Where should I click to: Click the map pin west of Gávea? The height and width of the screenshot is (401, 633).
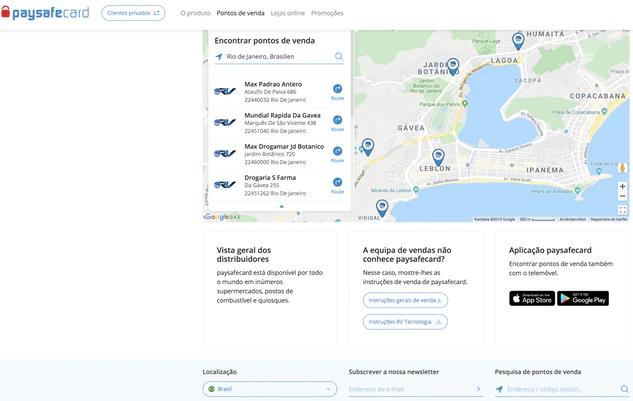coord(367,147)
